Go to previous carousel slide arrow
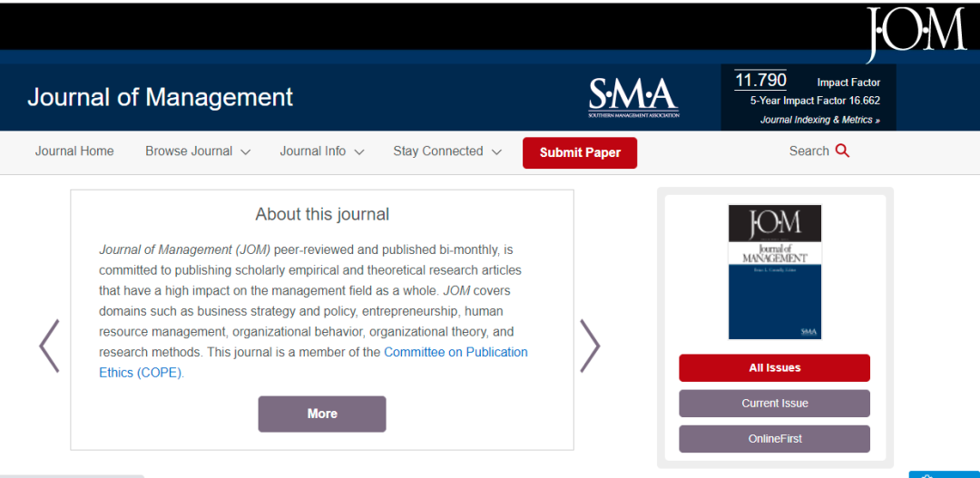The height and width of the screenshot is (478, 980). pos(49,346)
